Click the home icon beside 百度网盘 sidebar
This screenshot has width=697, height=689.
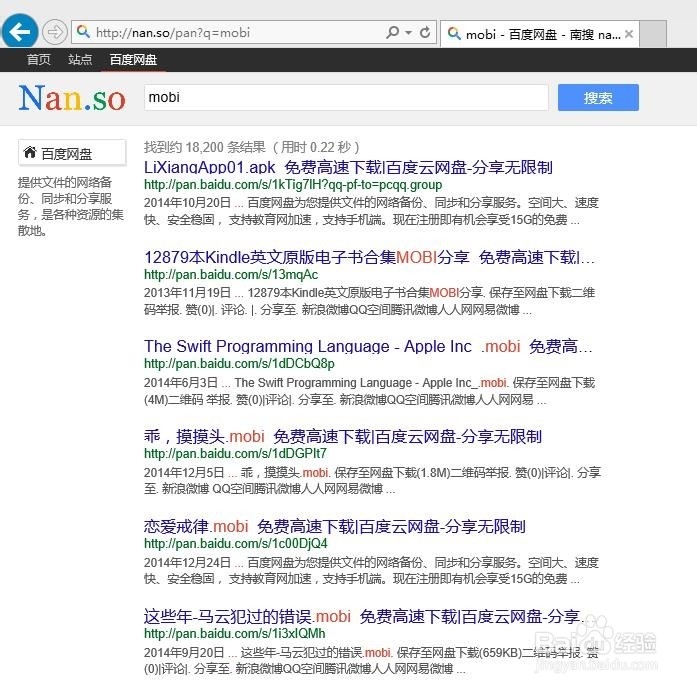30,152
